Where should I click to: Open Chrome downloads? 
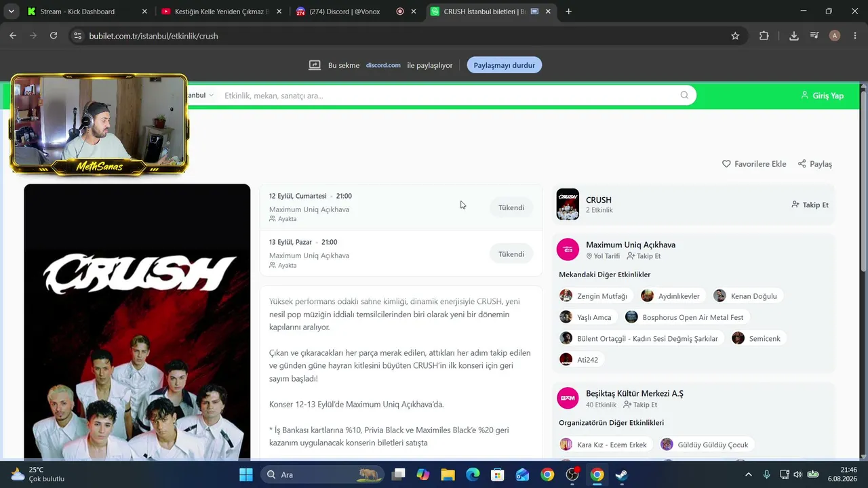(794, 36)
